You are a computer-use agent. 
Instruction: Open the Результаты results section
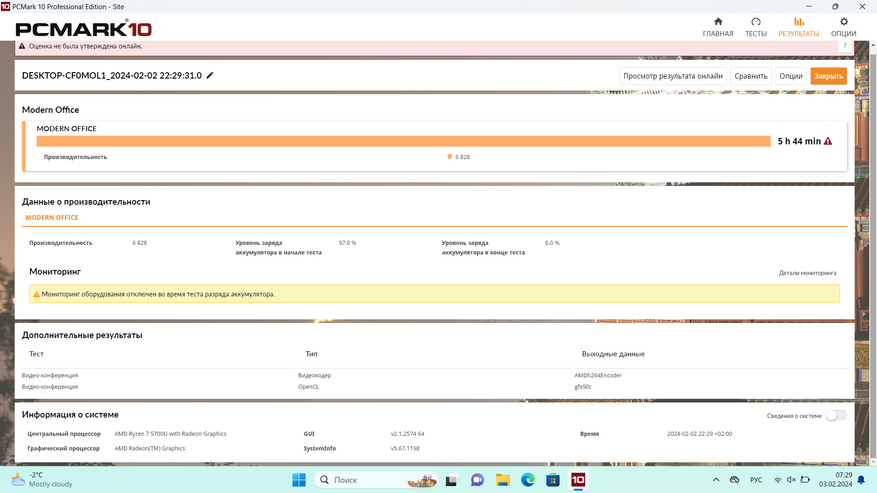pyautogui.click(x=798, y=27)
